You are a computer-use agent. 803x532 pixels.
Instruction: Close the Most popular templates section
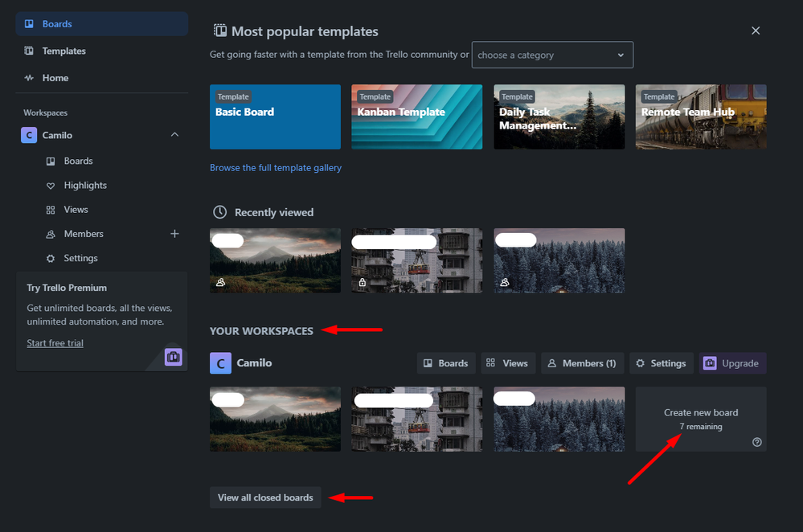(x=756, y=31)
